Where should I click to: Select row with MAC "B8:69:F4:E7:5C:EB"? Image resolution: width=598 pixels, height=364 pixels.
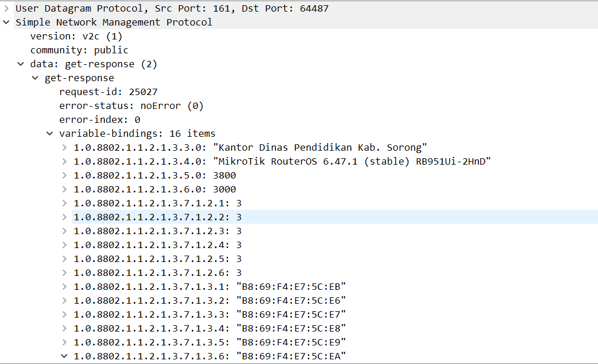pos(210,287)
